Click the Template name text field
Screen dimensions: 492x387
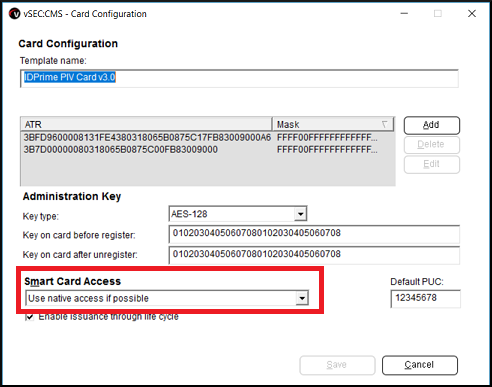[x=239, y=78]
